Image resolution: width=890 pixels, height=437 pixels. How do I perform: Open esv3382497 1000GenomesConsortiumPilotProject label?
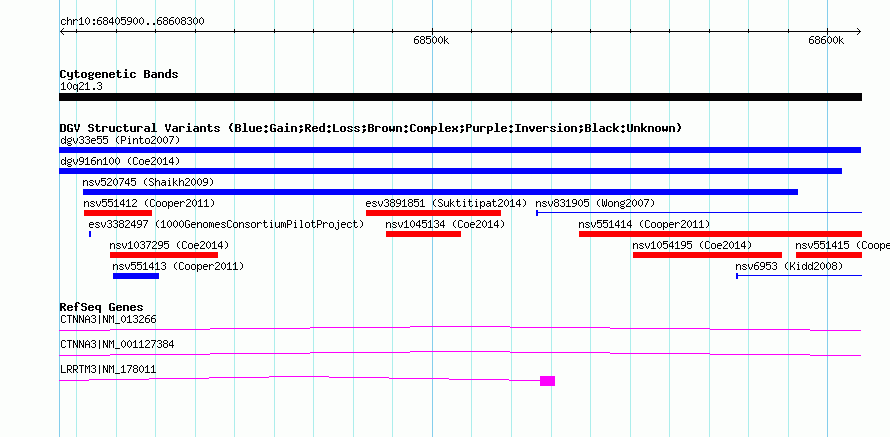(226, 224)
